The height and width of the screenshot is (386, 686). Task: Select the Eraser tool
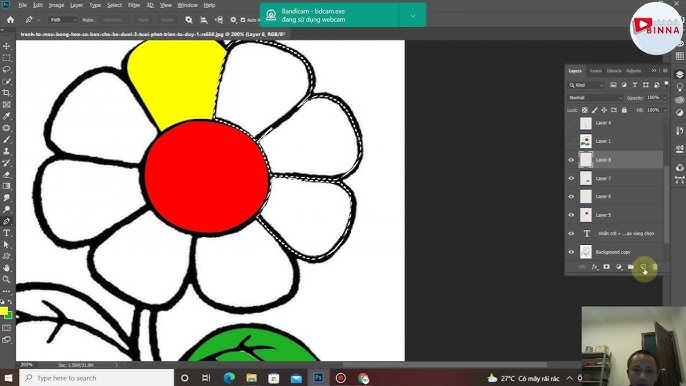click(6, 175)
